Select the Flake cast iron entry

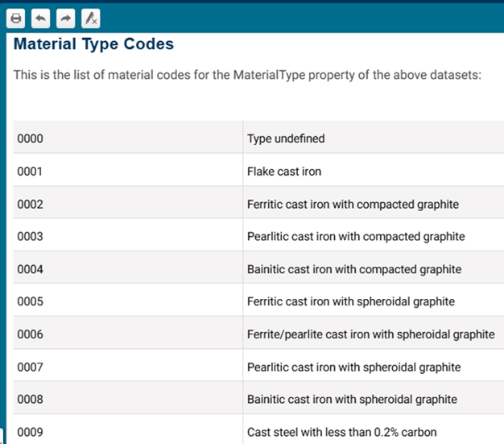click(284, 172)
